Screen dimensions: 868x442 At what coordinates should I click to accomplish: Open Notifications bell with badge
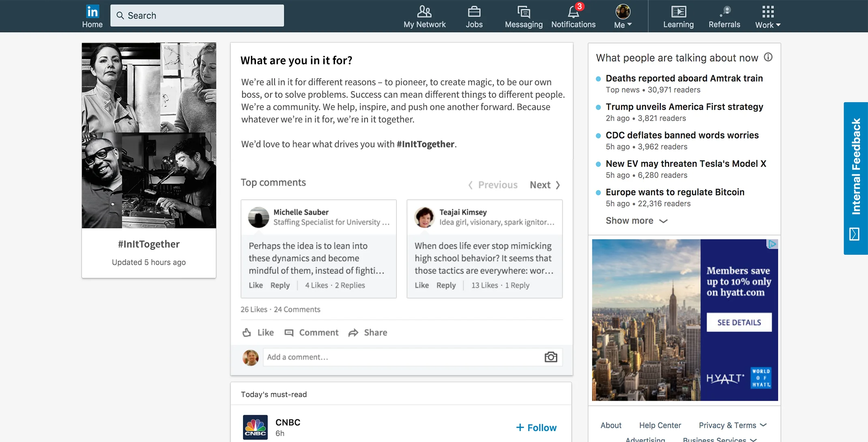573,12
